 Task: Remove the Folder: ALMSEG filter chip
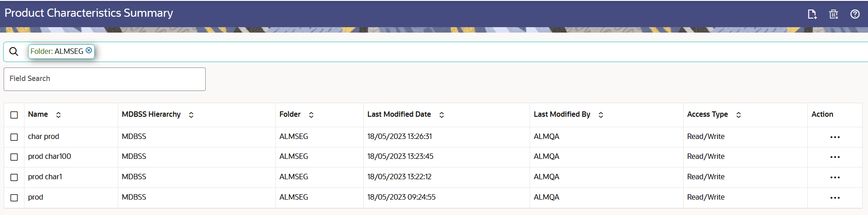pyautogui.click(x=89, y=50)
